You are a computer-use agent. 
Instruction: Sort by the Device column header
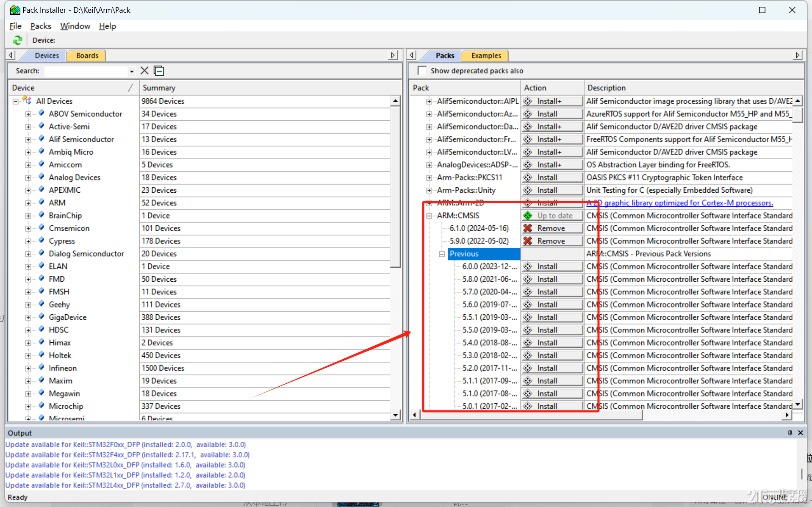(x=73, y=88)
